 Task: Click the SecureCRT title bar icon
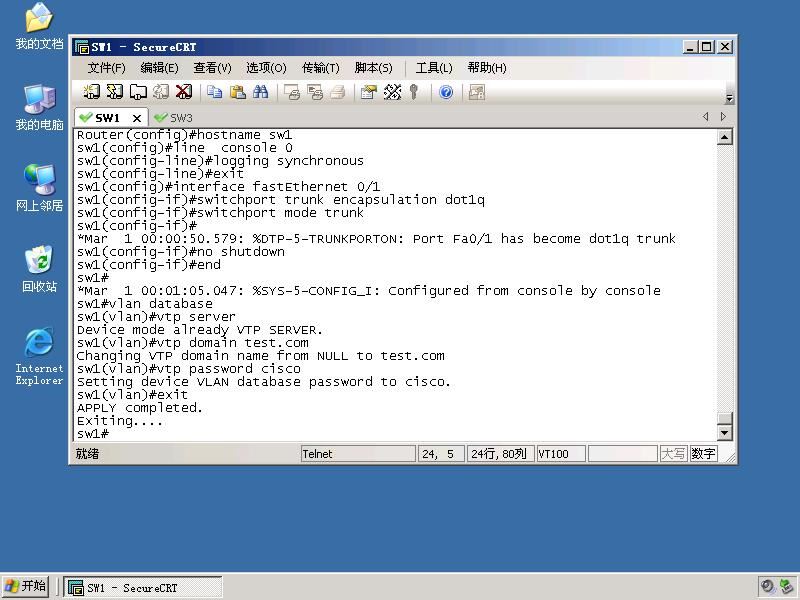[82, 47]
